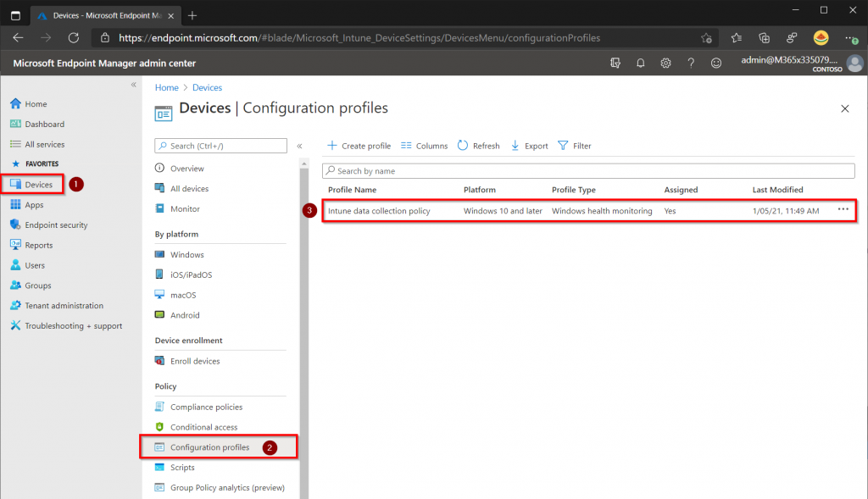Open the Scripts icon
The height and width of the screenshot is (499, 868).
point(159,467)
